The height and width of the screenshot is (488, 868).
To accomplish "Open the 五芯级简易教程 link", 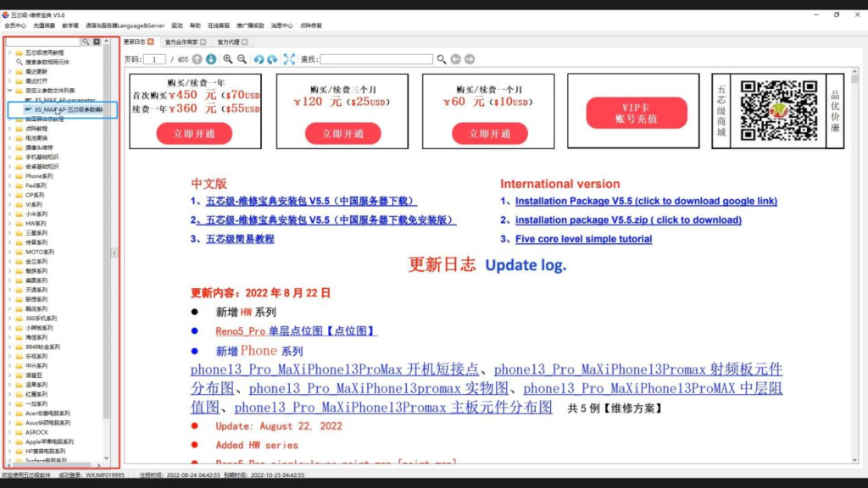I will click(x=240, y=239).
